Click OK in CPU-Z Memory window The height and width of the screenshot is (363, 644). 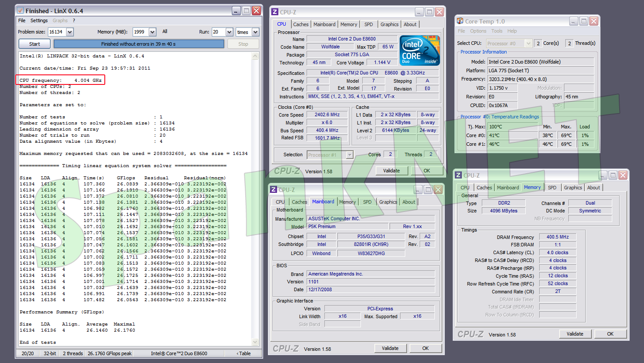click(610, 334)
